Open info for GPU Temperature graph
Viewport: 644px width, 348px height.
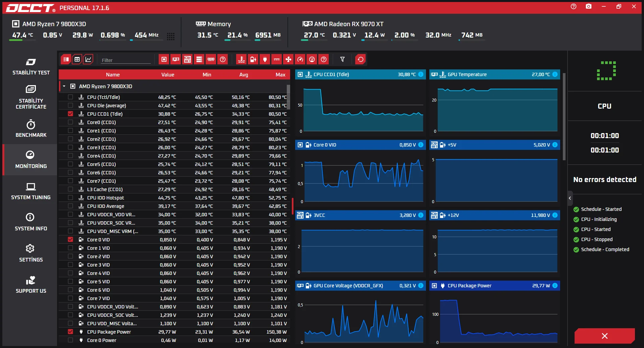(x=555, y=74)
